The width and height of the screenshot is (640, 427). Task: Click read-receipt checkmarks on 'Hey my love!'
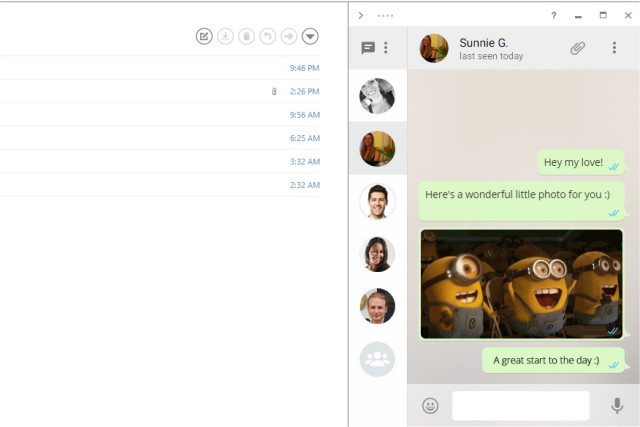614,167
